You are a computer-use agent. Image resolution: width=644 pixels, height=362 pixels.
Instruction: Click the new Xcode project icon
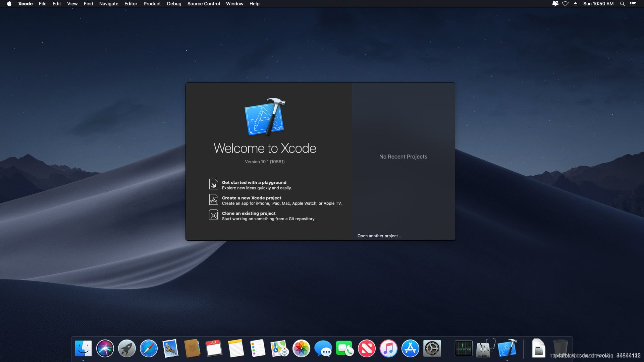tap(213, 199)
